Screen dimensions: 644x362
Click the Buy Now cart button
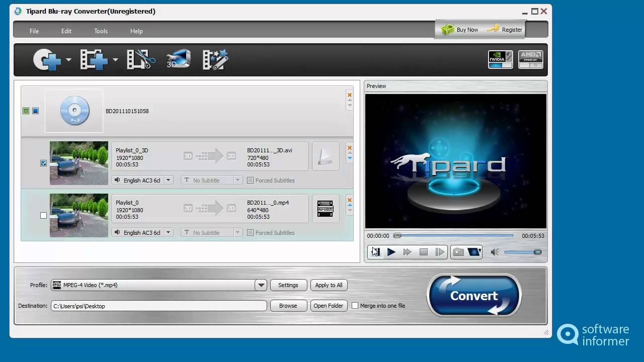coord(459,30)
